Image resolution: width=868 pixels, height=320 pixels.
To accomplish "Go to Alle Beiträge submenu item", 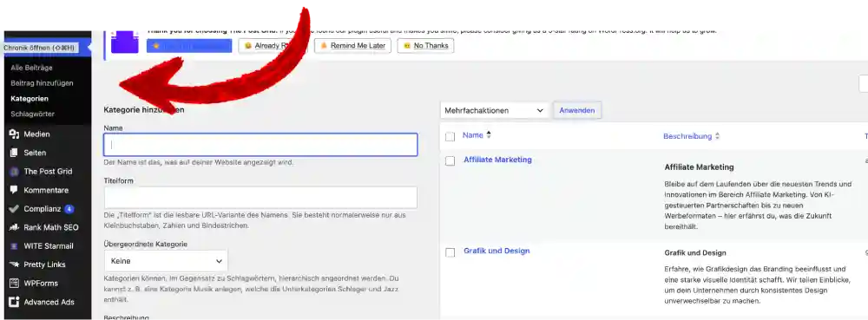I will pos(31,68).
